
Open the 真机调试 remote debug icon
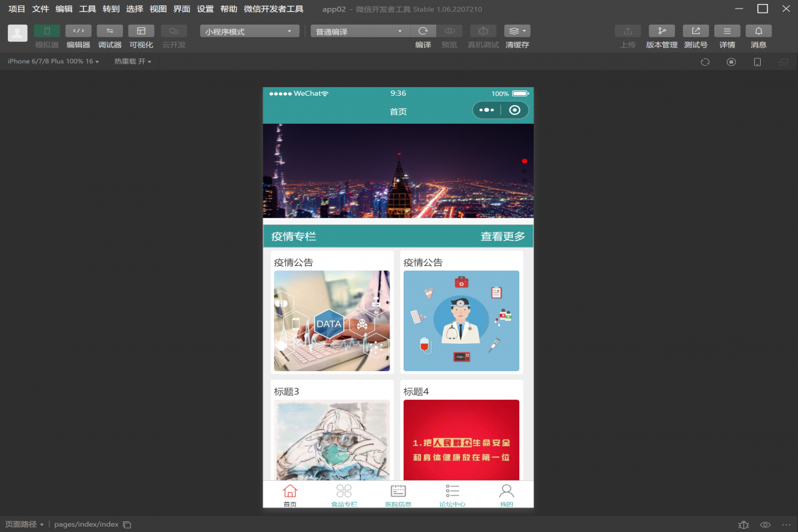(x=483, y=31)
